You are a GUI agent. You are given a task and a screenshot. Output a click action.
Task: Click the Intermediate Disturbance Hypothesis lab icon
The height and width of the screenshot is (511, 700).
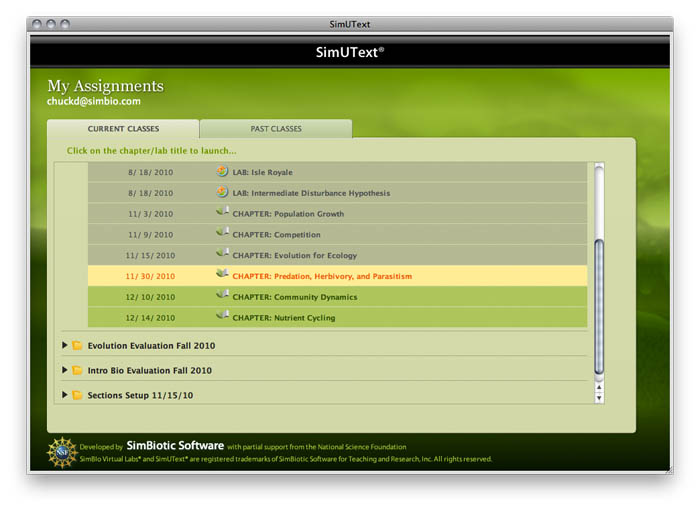point(223,192)
